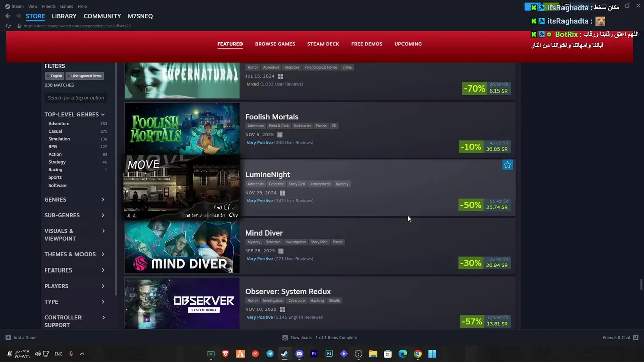Viewport: 644px width, 362px height.
Task: Click the Friends & Chat icon
Action: click(636, 337)
